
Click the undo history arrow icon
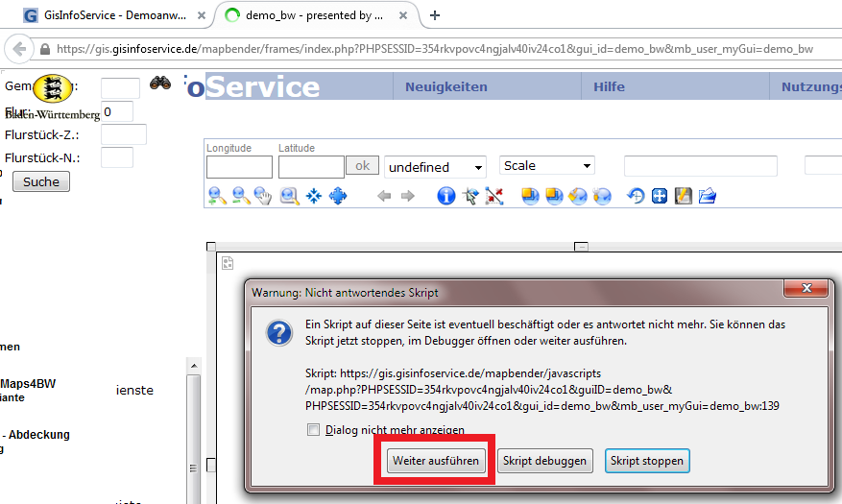[x=636, y=196]
